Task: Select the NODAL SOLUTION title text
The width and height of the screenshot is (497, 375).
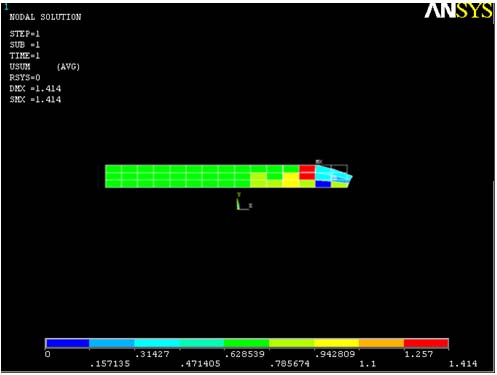Action: [45, 17]
